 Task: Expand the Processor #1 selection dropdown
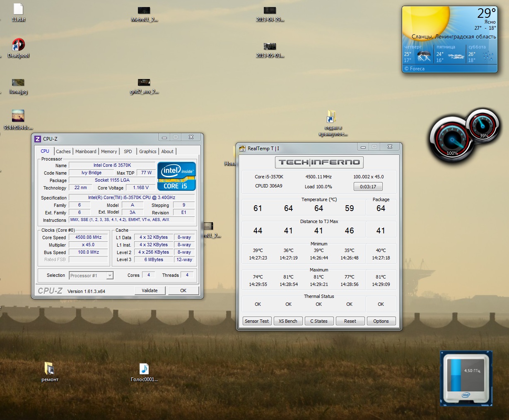pyautogui.click(x=110, y=276)
